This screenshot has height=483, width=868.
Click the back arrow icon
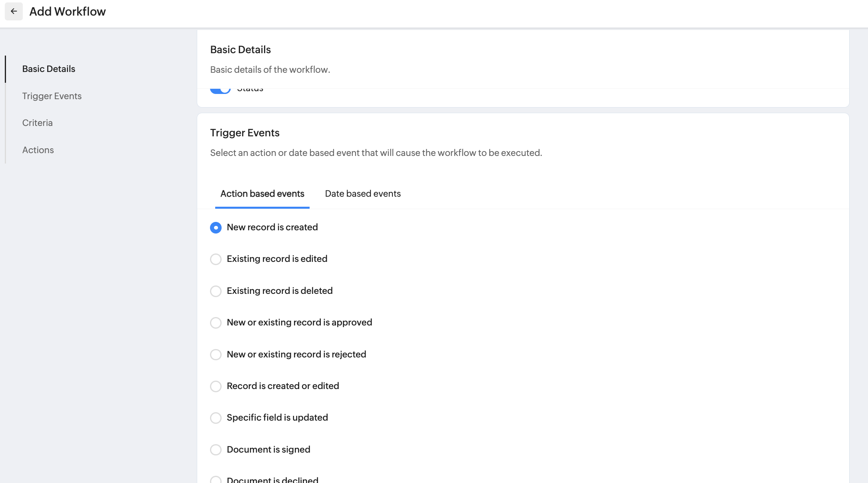click(14, 12)
